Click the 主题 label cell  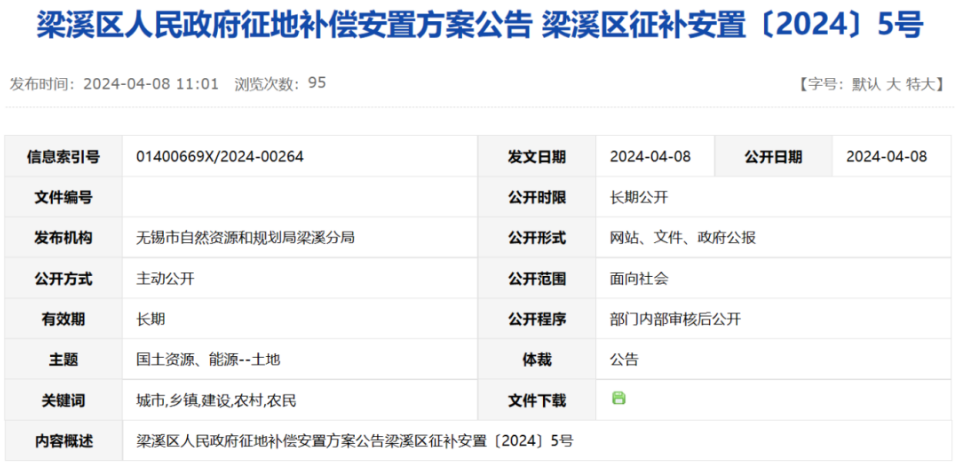tap(63, 359)
